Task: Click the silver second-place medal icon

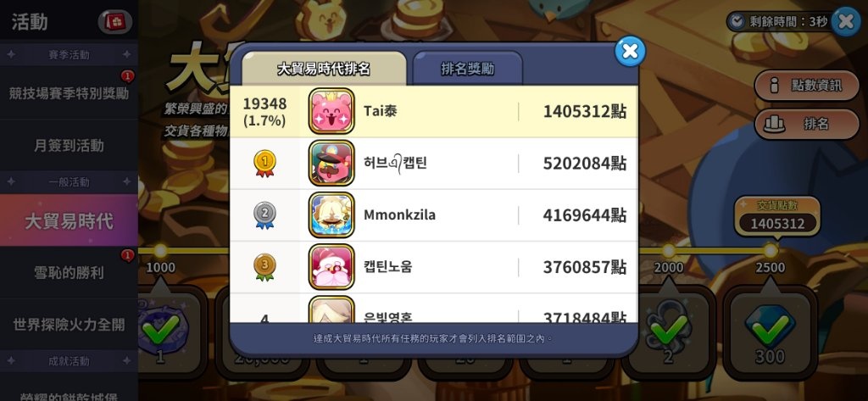Action: pos(264,215)
